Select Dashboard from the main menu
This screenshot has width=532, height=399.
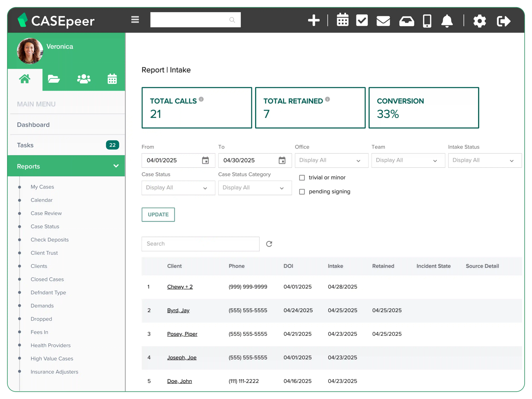[x=33, y=125]
